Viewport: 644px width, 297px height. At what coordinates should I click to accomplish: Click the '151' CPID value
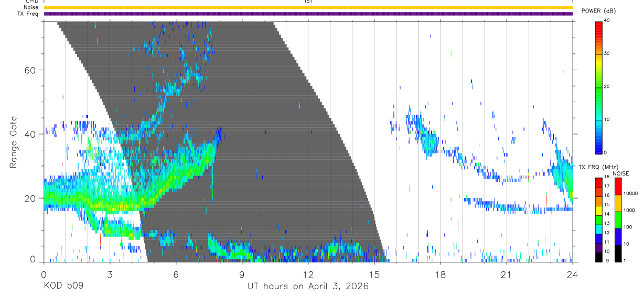coord(308,2)
